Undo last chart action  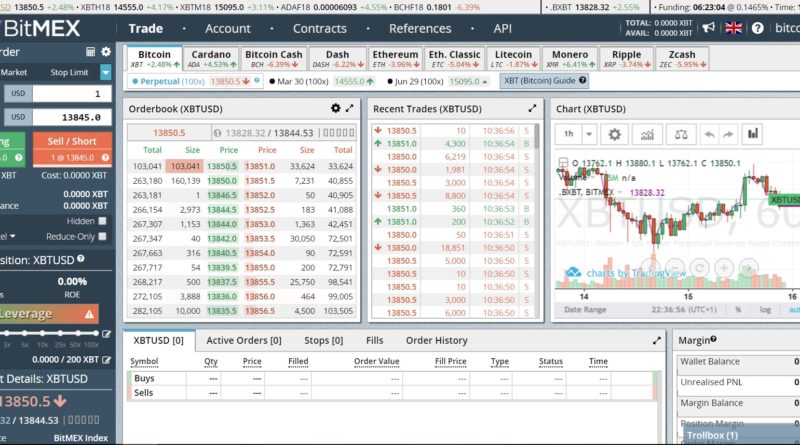(709, 134)
